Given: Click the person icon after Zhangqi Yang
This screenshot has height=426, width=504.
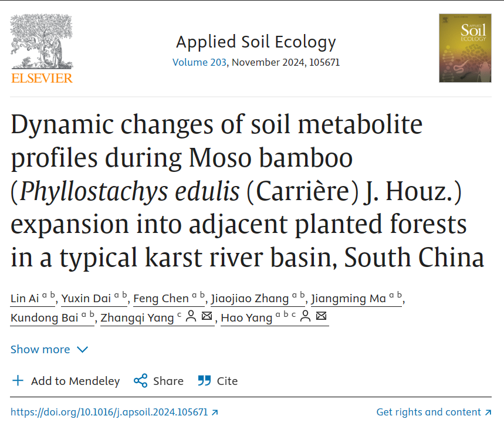Looking at the screenshot, I should (191, 317).
